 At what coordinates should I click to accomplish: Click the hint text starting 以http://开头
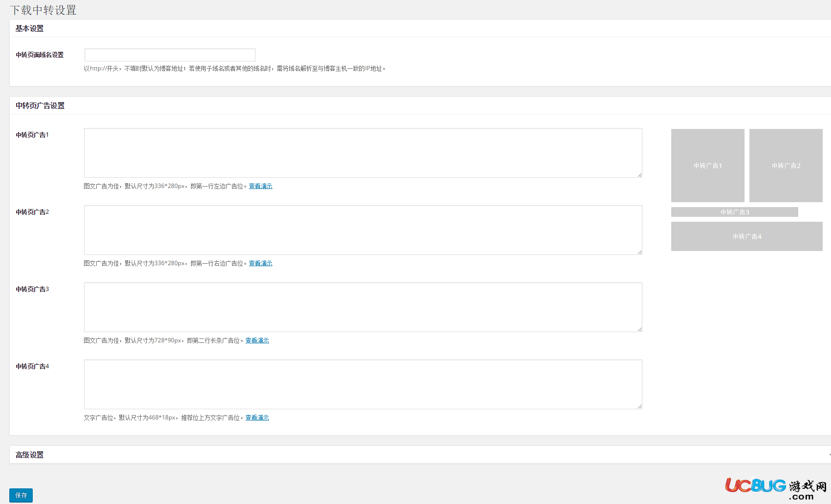click(234, 68)
